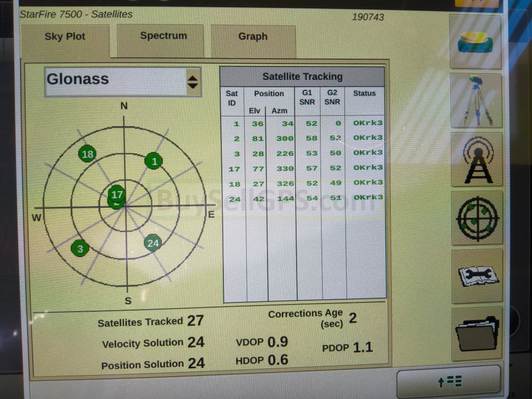Open the survey tripod icon

click(476, 100)
